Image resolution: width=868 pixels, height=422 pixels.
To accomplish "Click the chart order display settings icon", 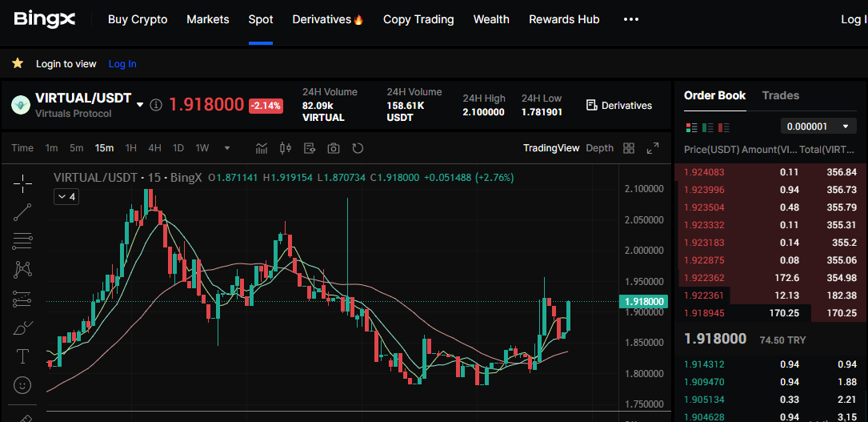I will click(x=310, y=148).
